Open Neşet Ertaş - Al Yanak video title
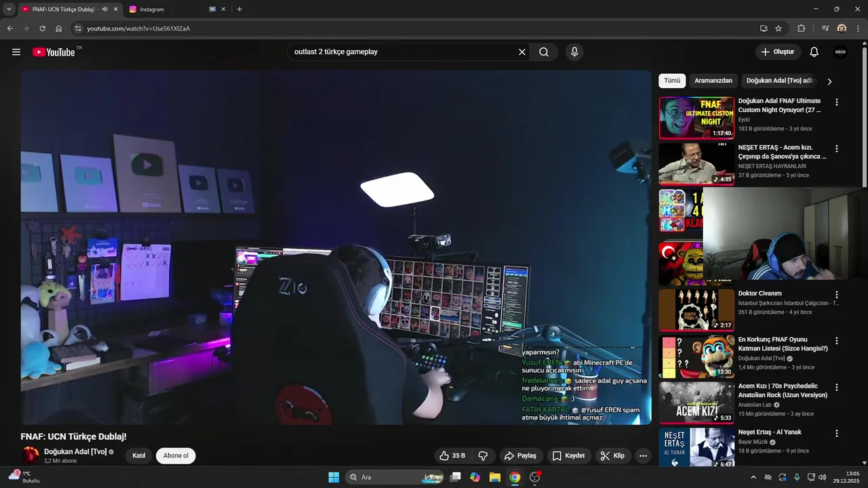868x488 pixels. pyautogui.click(x=770, y=432)
